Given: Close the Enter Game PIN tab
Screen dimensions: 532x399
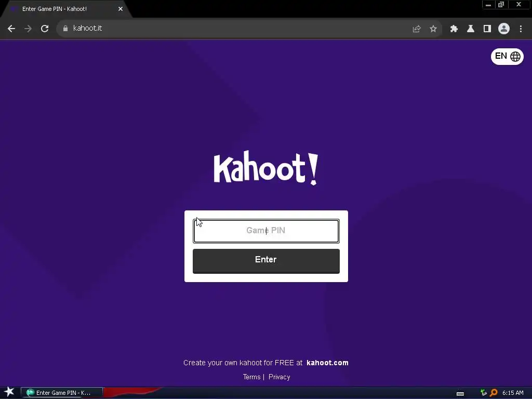Looking at the screenshot, I should point(121,9).
